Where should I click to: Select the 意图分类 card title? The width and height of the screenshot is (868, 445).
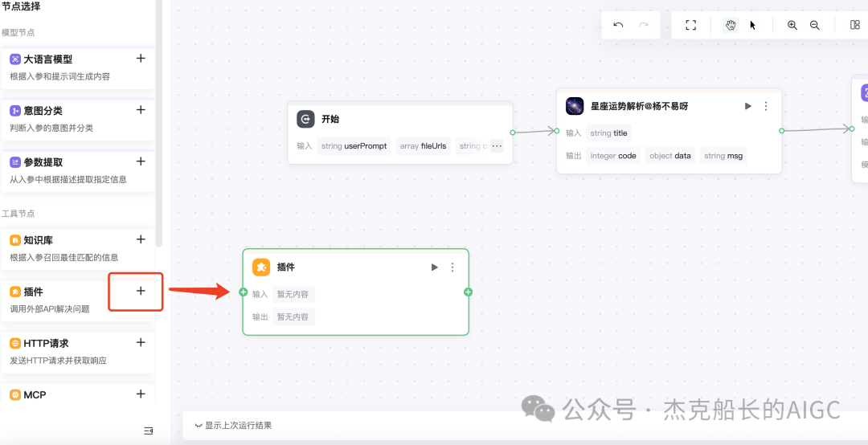pyautogui.click(x=43, y=111)
